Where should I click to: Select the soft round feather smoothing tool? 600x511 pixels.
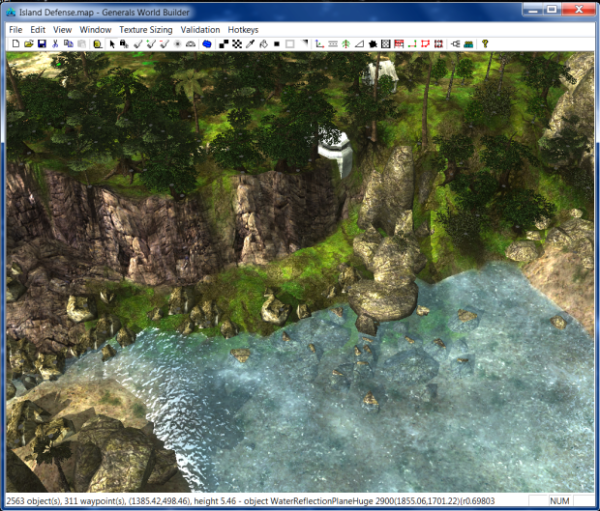(177, 44)
